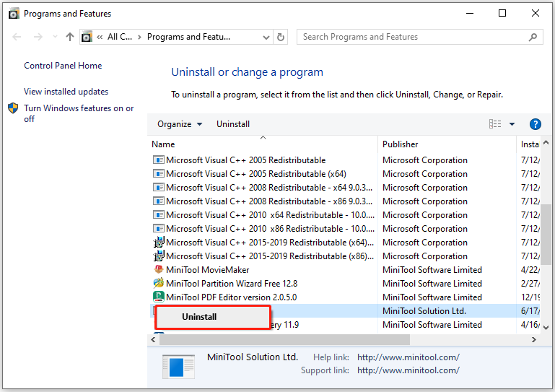Open the Help link http://www.minitool.com/
The image size is (555, 392).
(408, 357)
